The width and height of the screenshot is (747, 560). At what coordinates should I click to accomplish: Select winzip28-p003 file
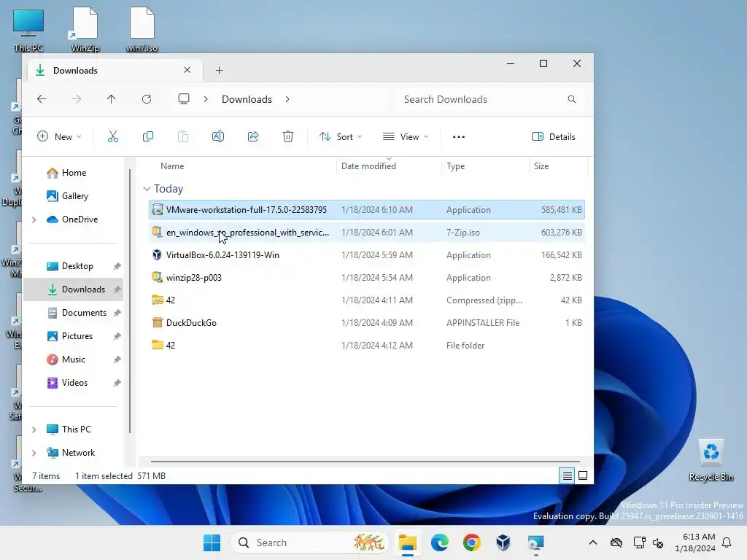366,278
